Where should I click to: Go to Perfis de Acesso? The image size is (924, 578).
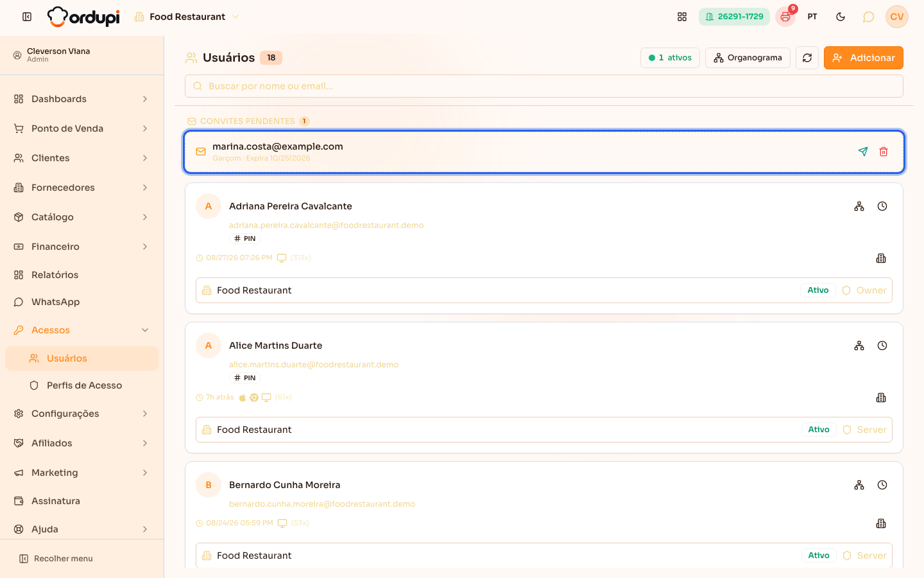point(81,385)
